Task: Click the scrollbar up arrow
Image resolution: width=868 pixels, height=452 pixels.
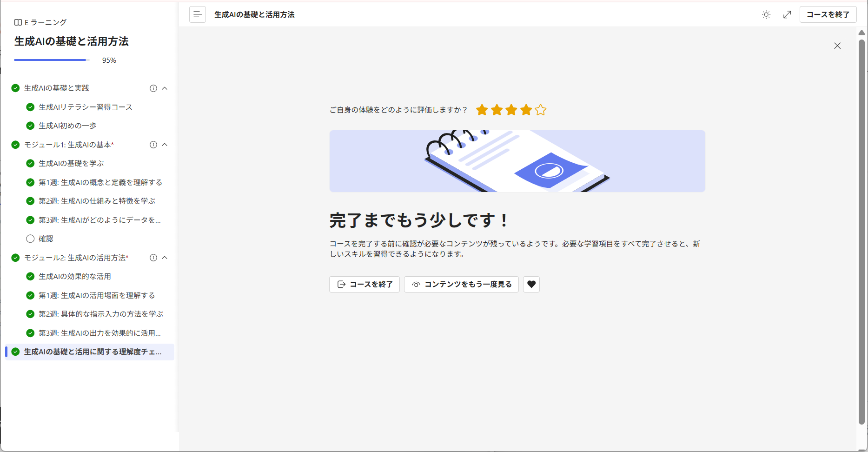Action: point(861,33)
